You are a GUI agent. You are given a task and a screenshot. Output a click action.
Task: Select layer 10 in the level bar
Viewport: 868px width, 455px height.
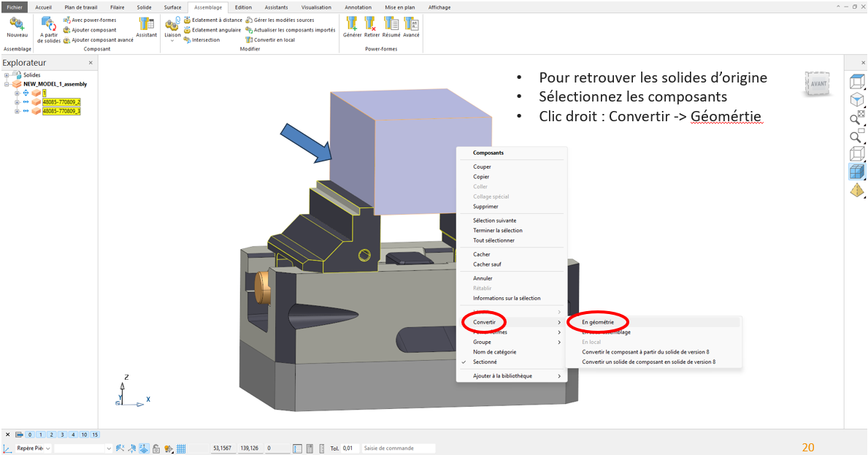click(84, 435)
